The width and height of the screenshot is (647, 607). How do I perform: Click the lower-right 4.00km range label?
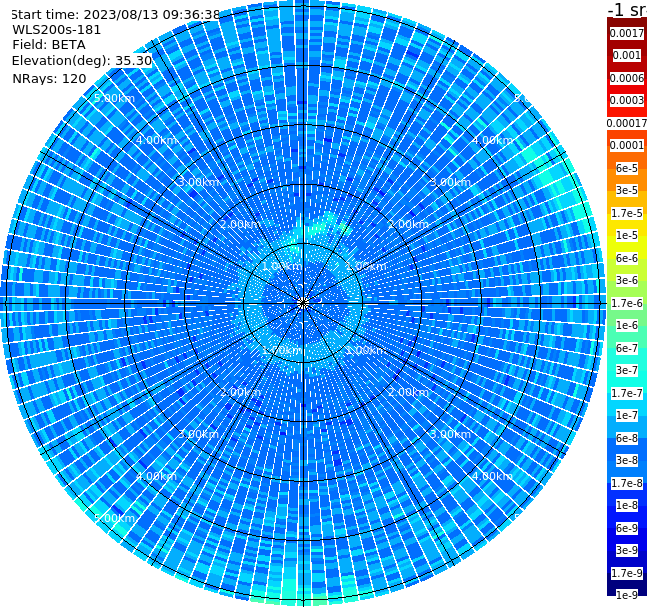pyautogui.click(x=492, y=476)
